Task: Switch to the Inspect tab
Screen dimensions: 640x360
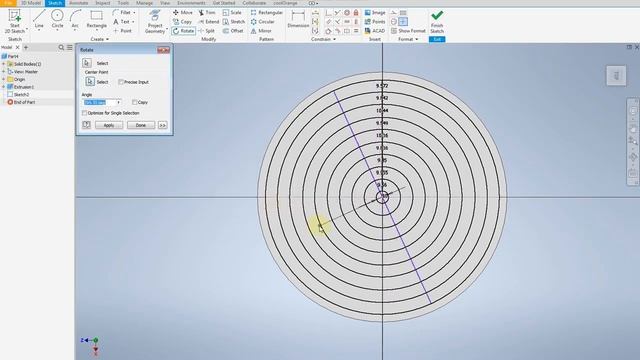Action: (x=102, y=3)
